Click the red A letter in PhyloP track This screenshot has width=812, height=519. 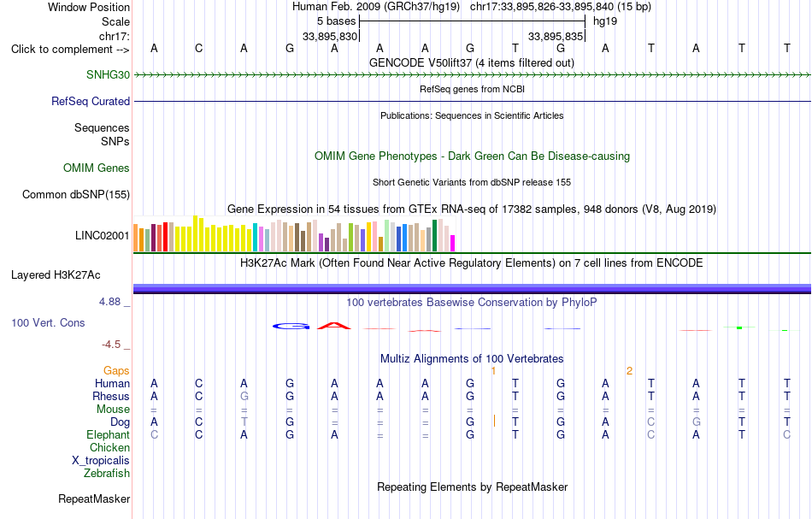334,326
